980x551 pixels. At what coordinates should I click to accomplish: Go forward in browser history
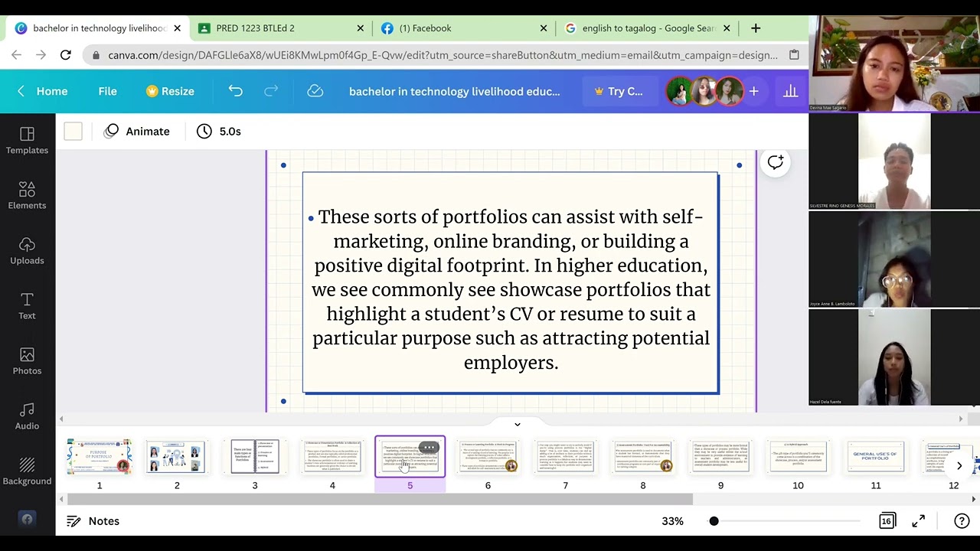coord(41,55)
